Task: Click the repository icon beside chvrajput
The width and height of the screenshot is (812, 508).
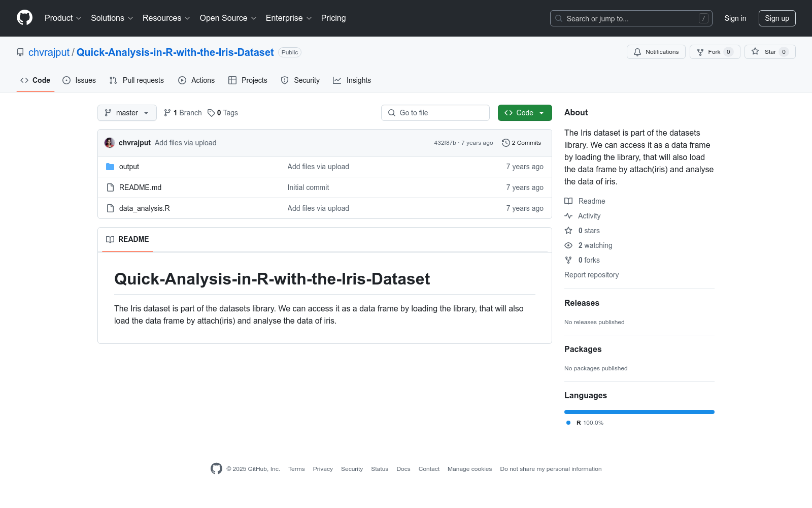Action: pos(20,52)
